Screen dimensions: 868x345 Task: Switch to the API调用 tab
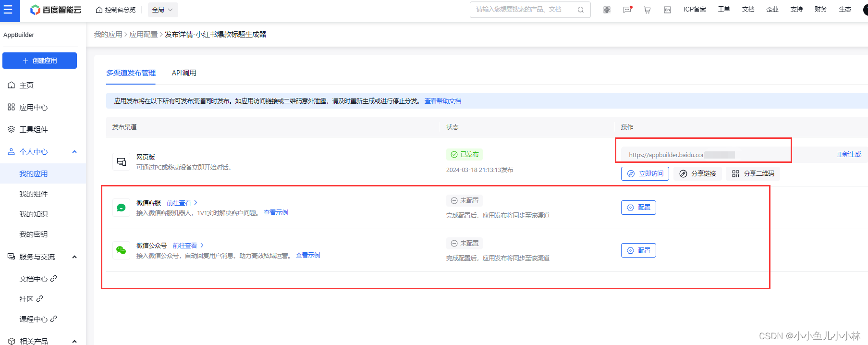click(184, 73)
